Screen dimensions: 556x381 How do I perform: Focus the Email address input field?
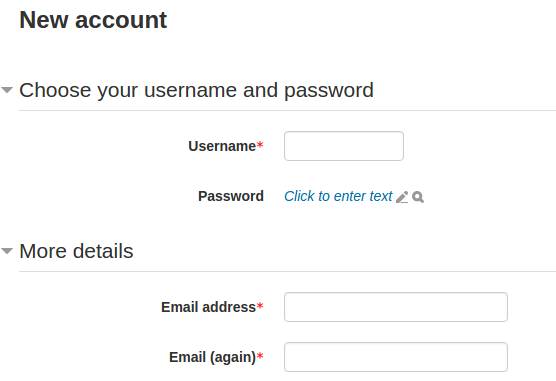tap(396, 307)
